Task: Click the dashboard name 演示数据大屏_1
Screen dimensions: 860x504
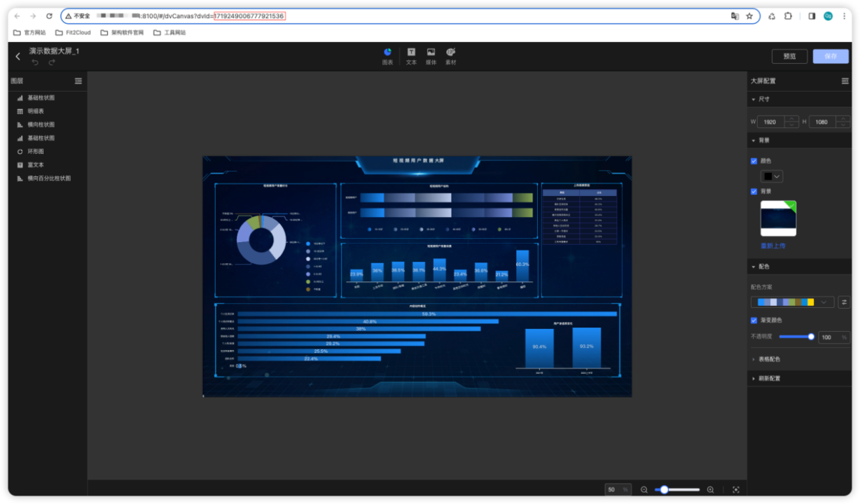Action: pos(54,52)
